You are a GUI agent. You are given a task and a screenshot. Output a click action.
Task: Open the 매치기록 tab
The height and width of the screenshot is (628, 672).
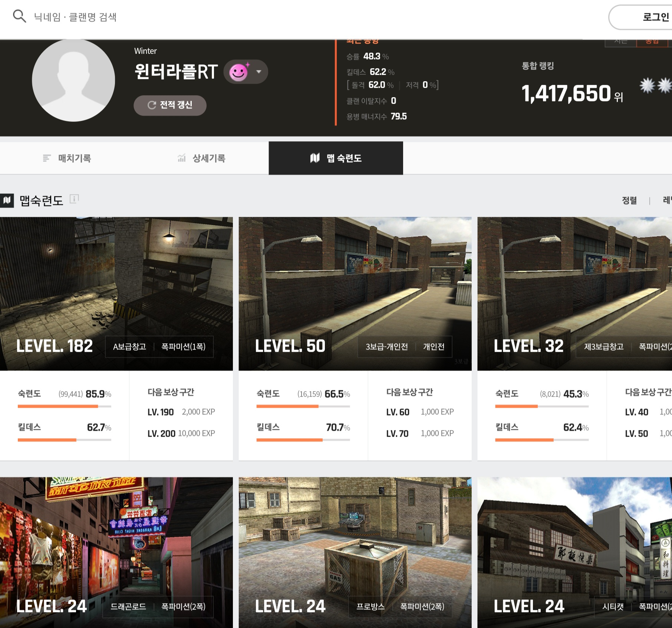(67, 158)
